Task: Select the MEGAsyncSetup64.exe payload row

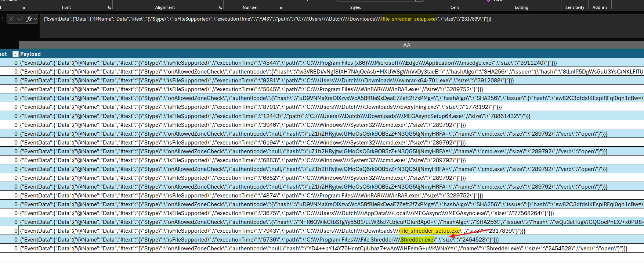Action: tap(332, 116)
